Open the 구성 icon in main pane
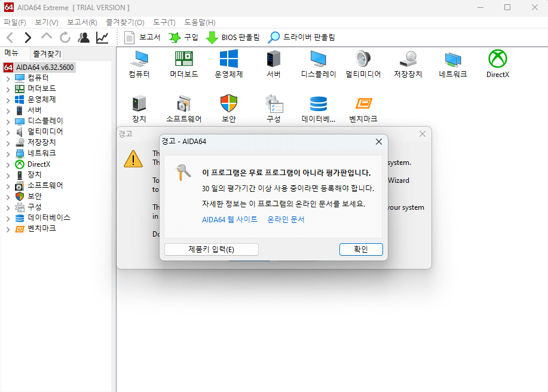The image size is (548, 392). pos(274,109)
